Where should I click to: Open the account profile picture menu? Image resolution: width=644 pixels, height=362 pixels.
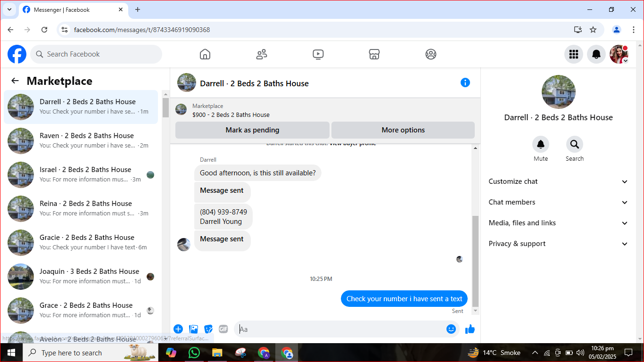tap(619, 54)
